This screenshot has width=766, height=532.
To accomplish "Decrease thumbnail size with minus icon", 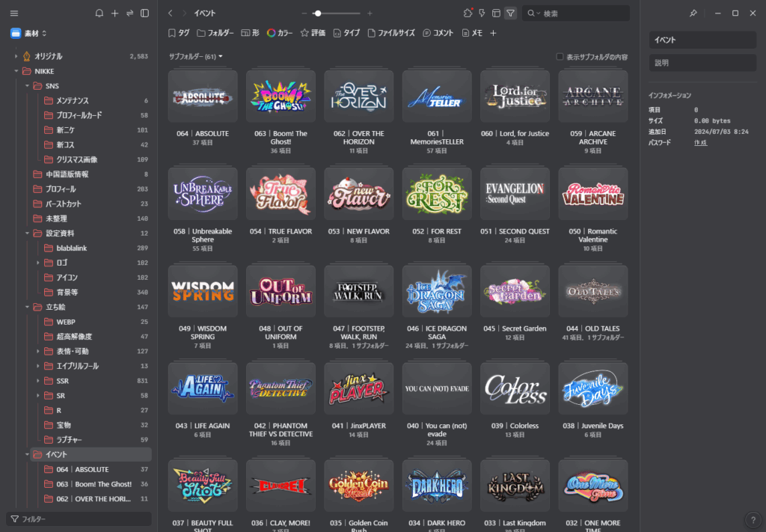I will (304, 13).
